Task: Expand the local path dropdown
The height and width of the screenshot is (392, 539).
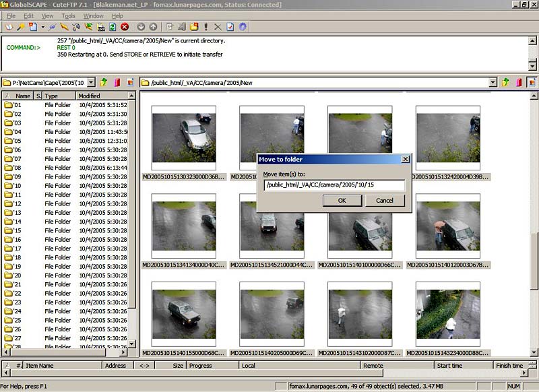Action: [90, 82]
